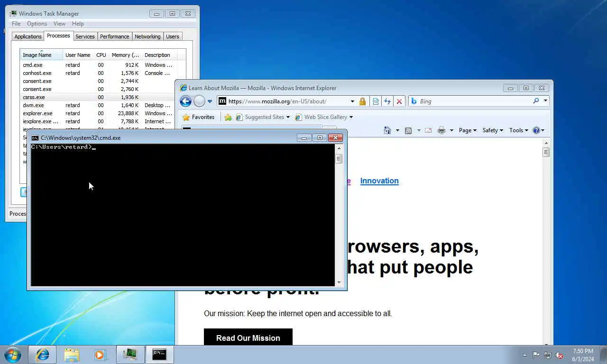Click the cmd.exe title bar icon
The image size is (607, 364).
tap(35, 138)
